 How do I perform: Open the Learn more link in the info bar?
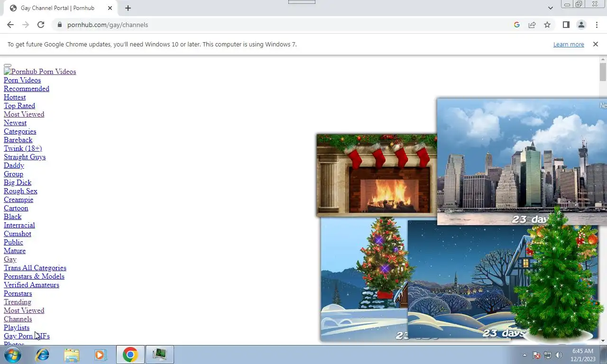569,45
